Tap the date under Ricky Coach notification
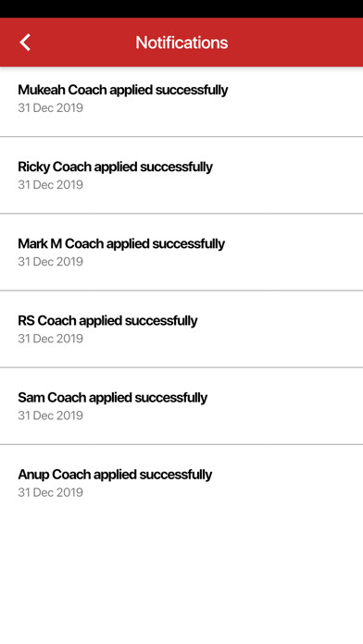This screenshot has height=644, width=363. [x=51, y=184]
